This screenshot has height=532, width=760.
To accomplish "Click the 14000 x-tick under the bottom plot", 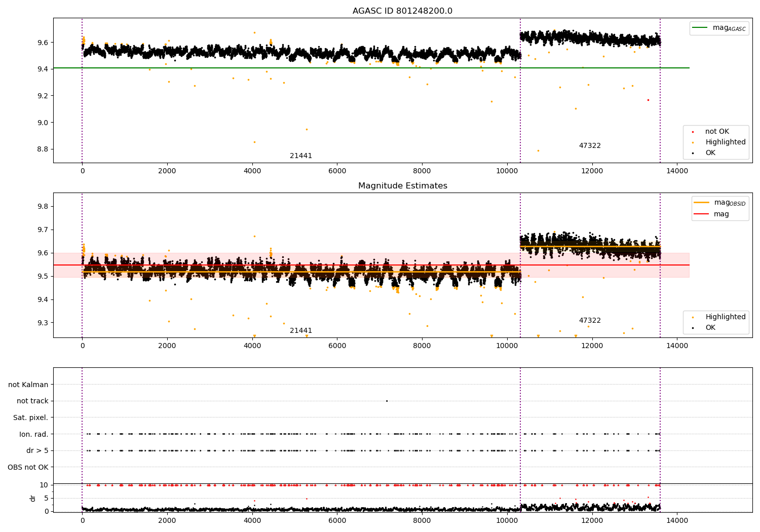I will 677,521.
